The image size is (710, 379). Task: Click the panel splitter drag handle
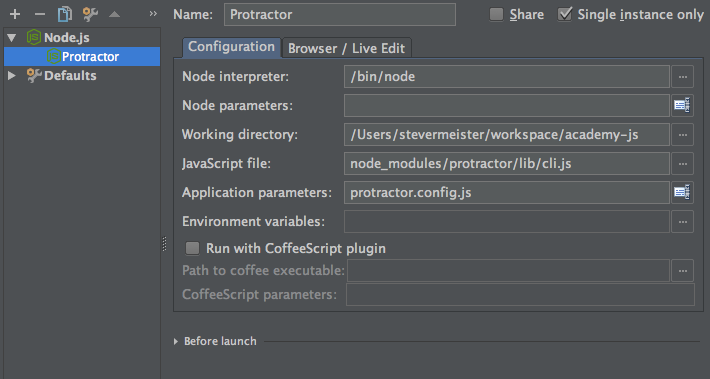[164, 244]
